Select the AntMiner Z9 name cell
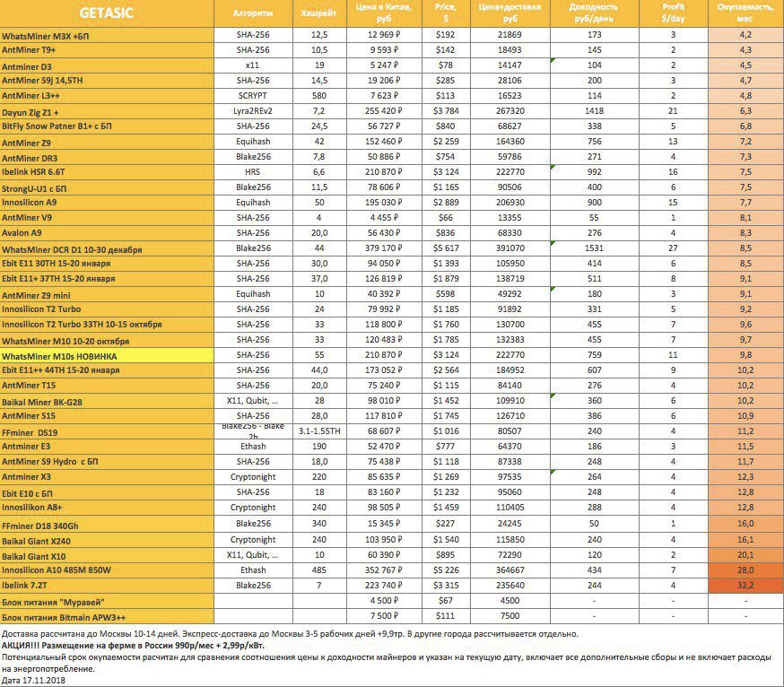The height and width of the screenshot is (687, 784). 107,143
